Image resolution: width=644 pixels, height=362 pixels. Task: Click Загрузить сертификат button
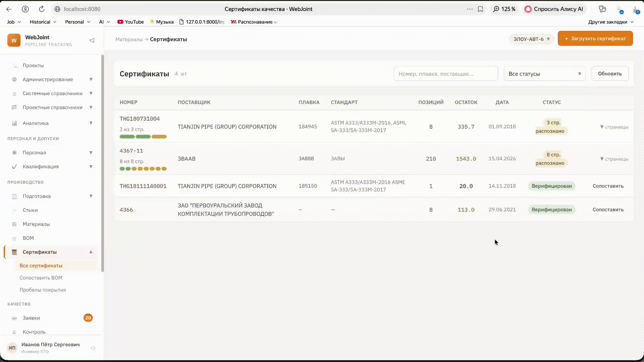(595, 39)
